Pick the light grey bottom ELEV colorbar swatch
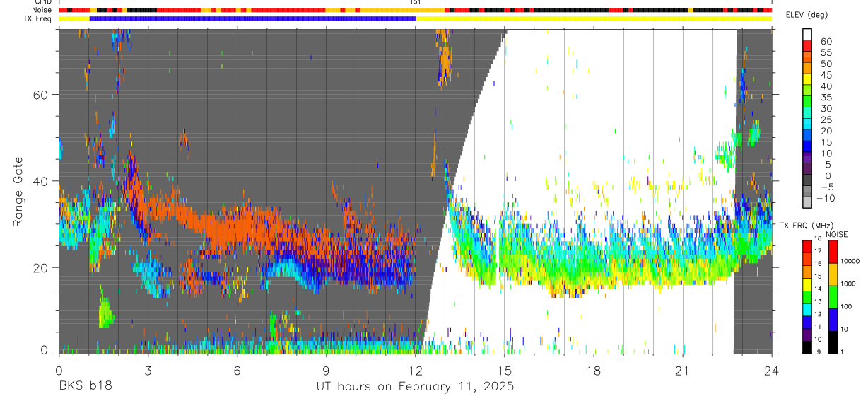 click(x=807, y=204)
